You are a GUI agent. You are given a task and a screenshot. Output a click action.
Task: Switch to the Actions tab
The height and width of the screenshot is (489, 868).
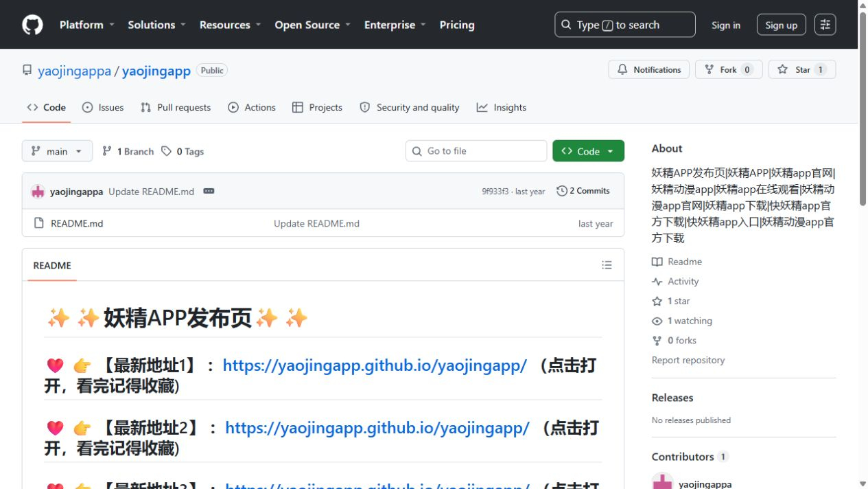click(x=252, y=107)
